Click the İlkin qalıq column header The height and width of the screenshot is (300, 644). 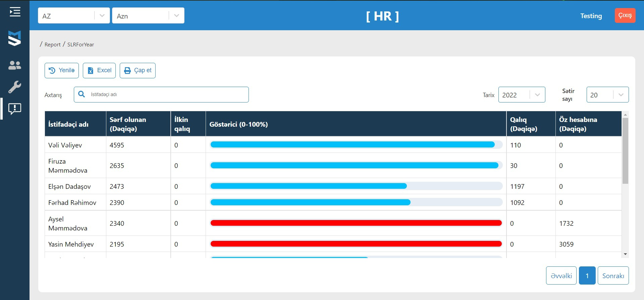tap(188, 124)
